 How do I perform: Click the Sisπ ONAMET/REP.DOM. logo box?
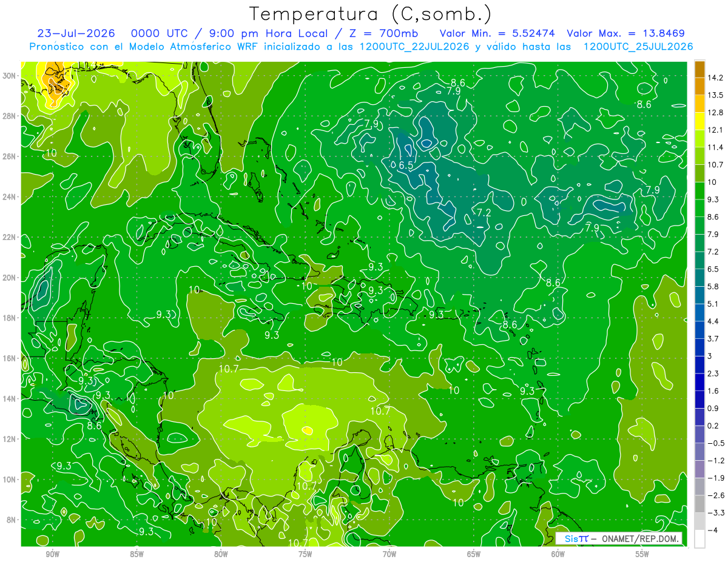point(619,538)
